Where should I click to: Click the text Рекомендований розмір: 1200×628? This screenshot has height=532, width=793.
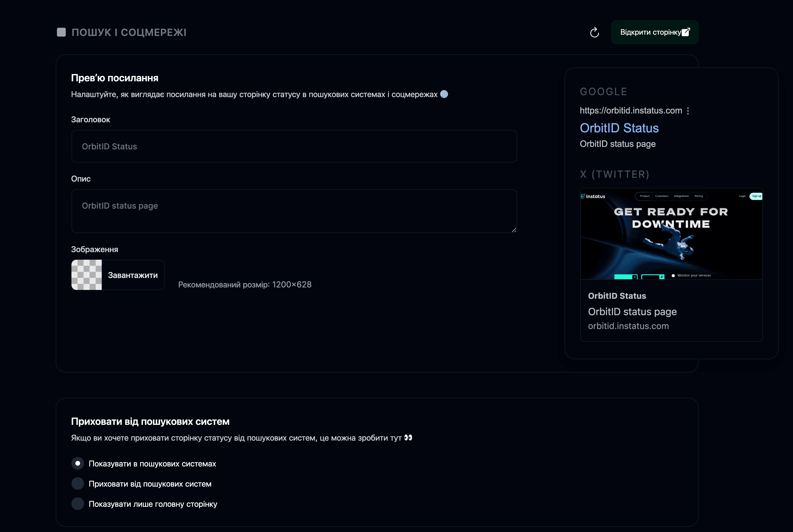(x=245, y=285)
